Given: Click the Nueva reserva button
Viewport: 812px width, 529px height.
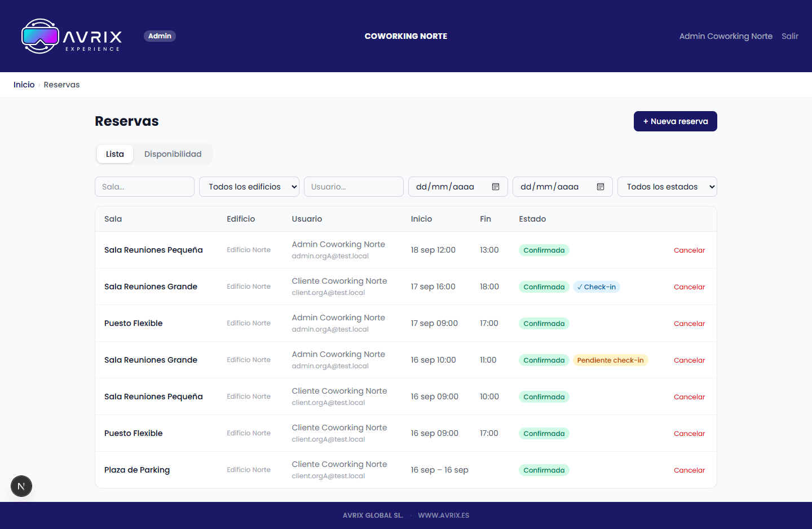Looking at the screenshot, I should (676, 121).
